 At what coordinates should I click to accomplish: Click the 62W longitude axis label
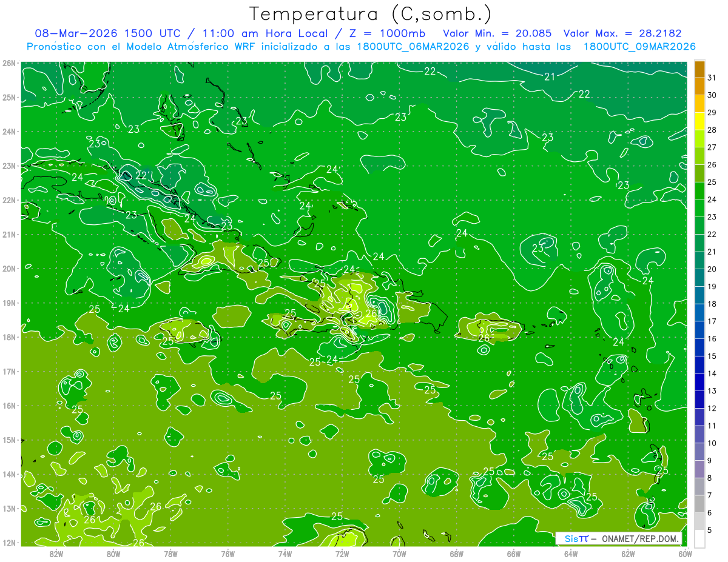tap(628, 554)
